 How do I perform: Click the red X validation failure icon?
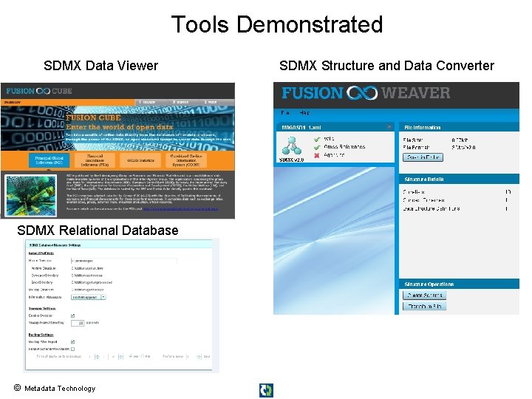pos(316,155)
